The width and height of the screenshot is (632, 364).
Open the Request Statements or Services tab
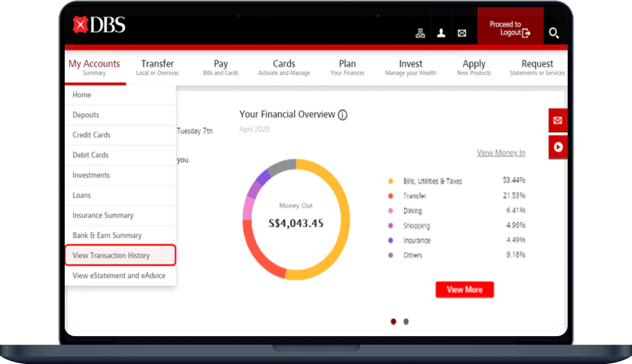[x=537, y=67]
